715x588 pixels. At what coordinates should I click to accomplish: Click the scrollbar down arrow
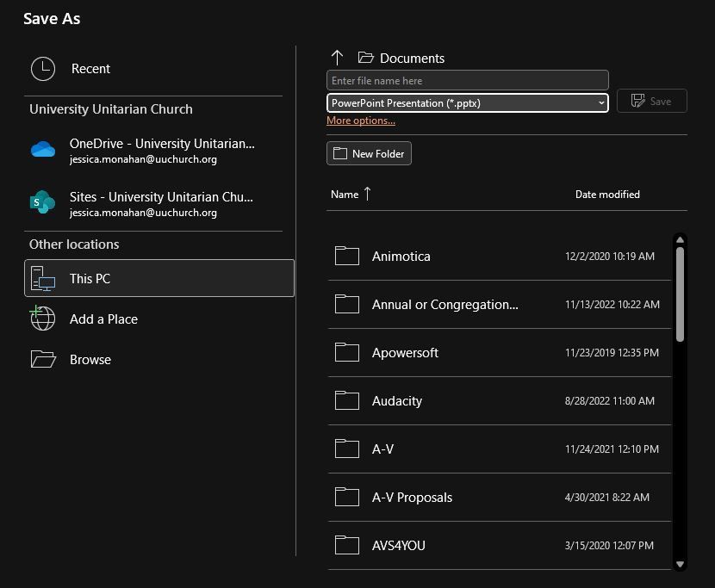[680, 564]
